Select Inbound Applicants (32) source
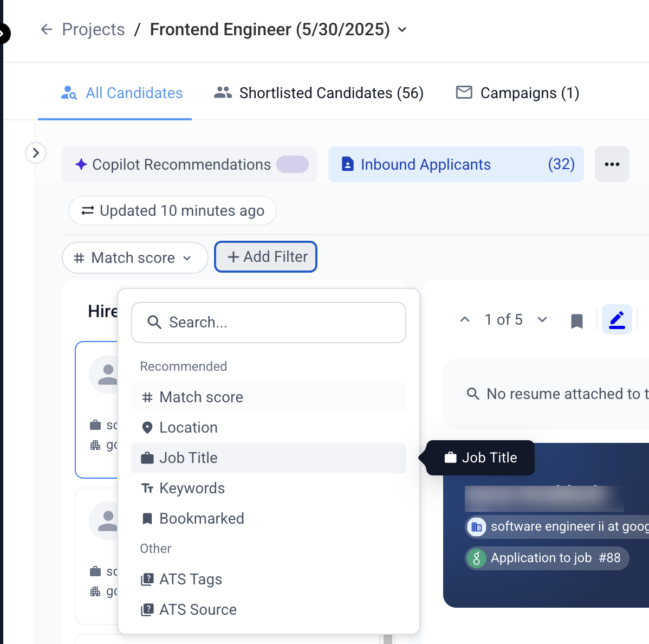The width and height of the screenshot is (649, 644). tap(456, 164)
